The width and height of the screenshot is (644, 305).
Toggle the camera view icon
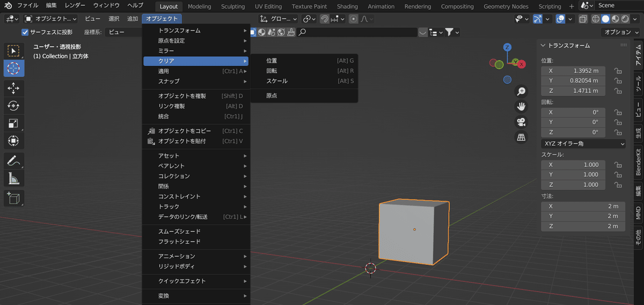521,122
